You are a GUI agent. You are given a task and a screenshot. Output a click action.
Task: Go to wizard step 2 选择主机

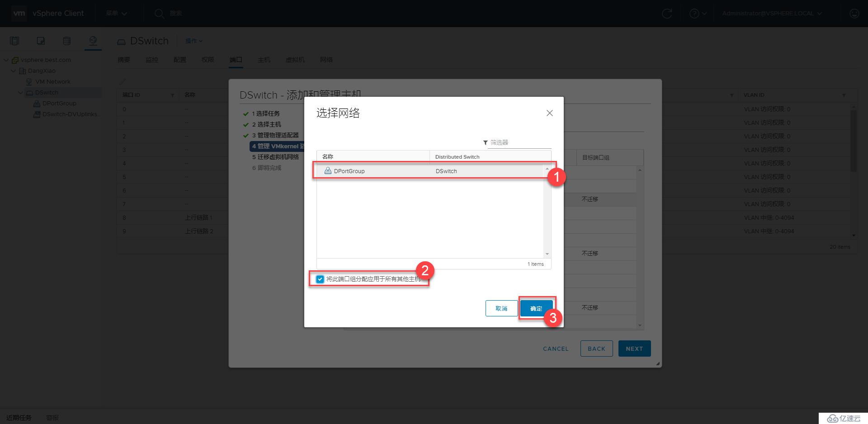(267, 124)
